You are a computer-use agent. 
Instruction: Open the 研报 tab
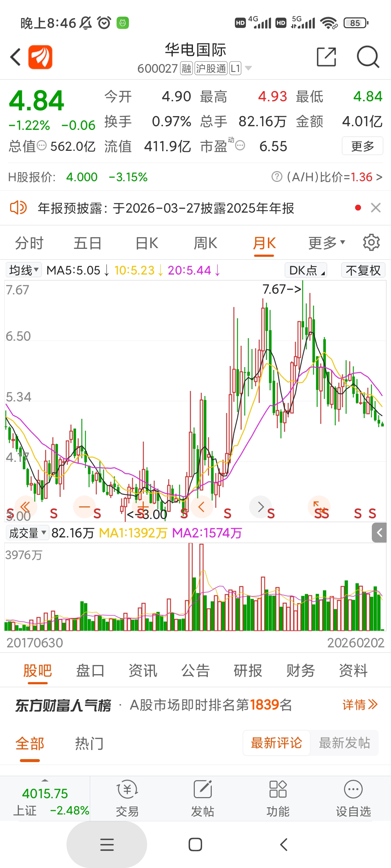click(248, 671)
